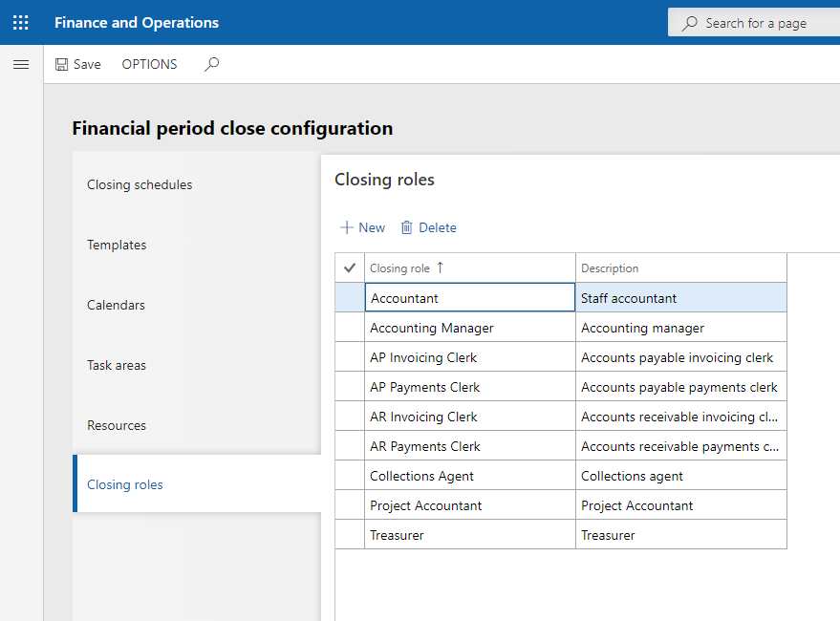Click the Save disk icon
This screenshot has height=621, width=840.
tap(62, 64)
